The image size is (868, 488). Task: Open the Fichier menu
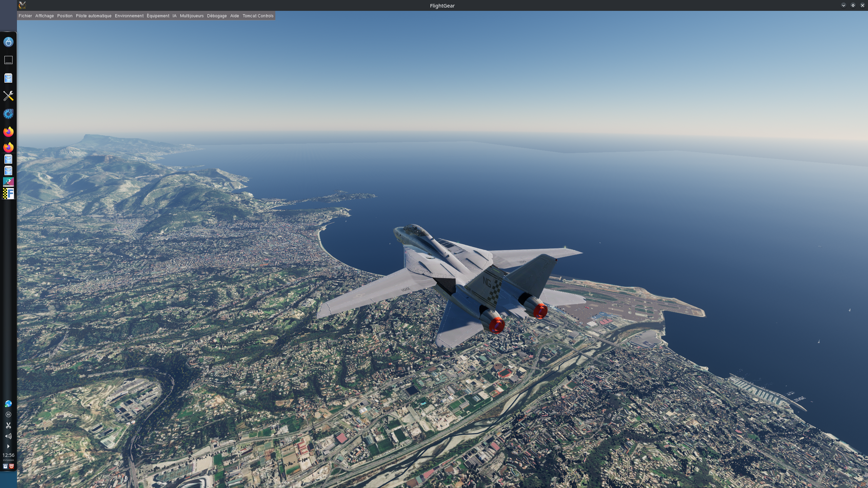[x=25, y=16]
